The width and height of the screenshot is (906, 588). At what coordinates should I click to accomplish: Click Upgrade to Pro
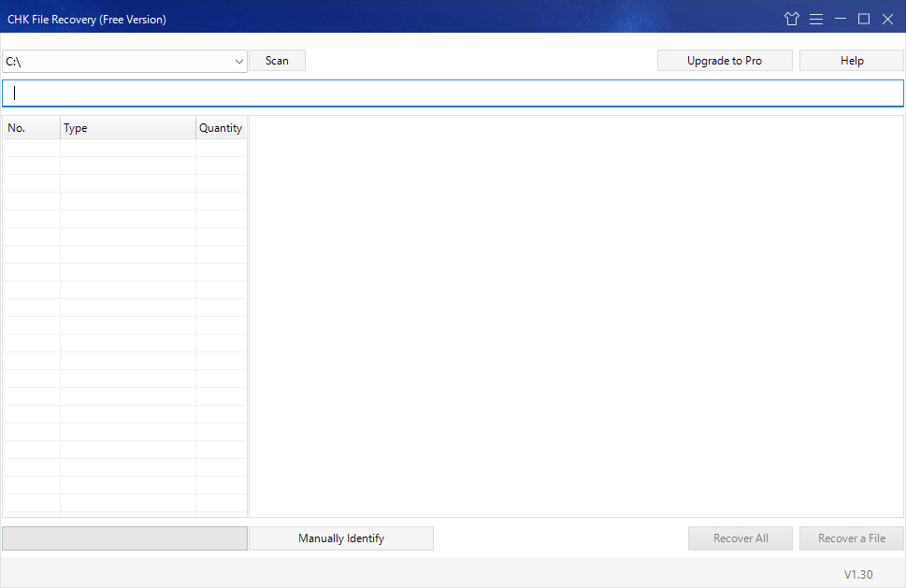725,61
